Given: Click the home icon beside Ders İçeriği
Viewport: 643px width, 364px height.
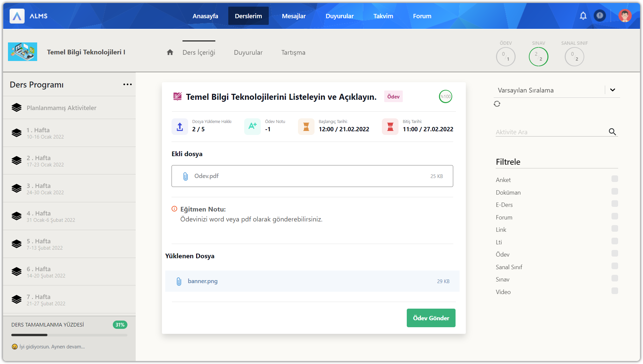Looking at the screenshot, I should pyautogui.click(x=170, y=52).
